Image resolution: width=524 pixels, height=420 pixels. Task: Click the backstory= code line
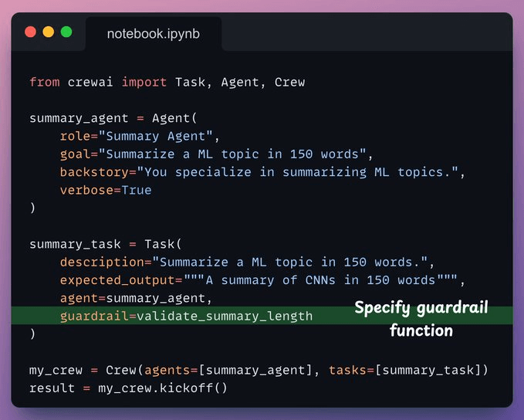click(x=262, y=172)
